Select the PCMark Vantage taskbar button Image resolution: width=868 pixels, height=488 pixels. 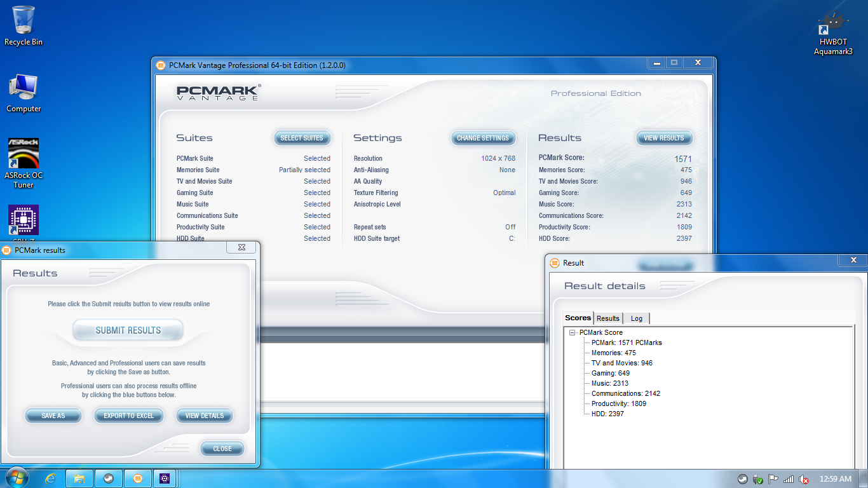click(138, 478)
